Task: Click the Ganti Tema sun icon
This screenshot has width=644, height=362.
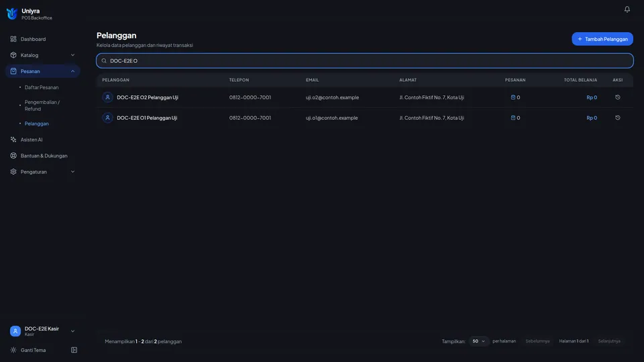Action: (13, 350)
